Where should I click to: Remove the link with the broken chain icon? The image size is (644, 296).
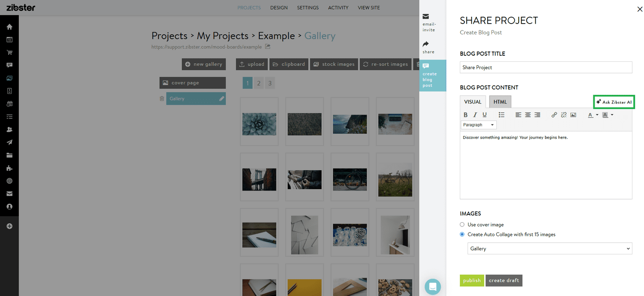click(564, 115)
